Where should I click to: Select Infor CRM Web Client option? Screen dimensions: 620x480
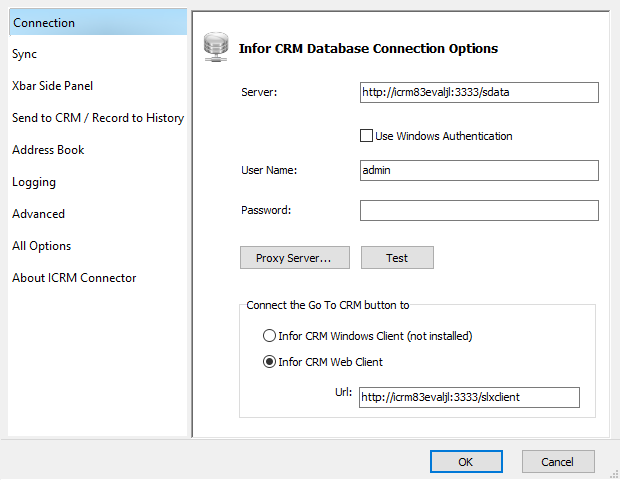pyautogui.click(x=269, y=362)
